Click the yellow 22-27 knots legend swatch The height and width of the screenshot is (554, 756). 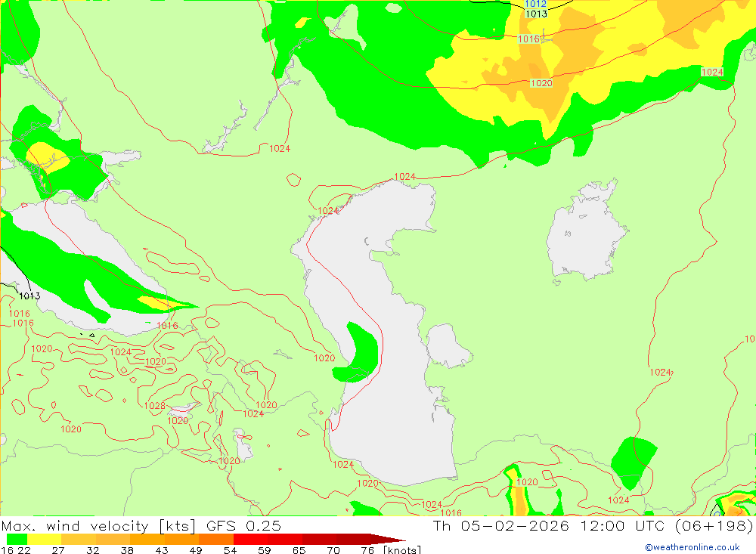[x=45, y=539]
